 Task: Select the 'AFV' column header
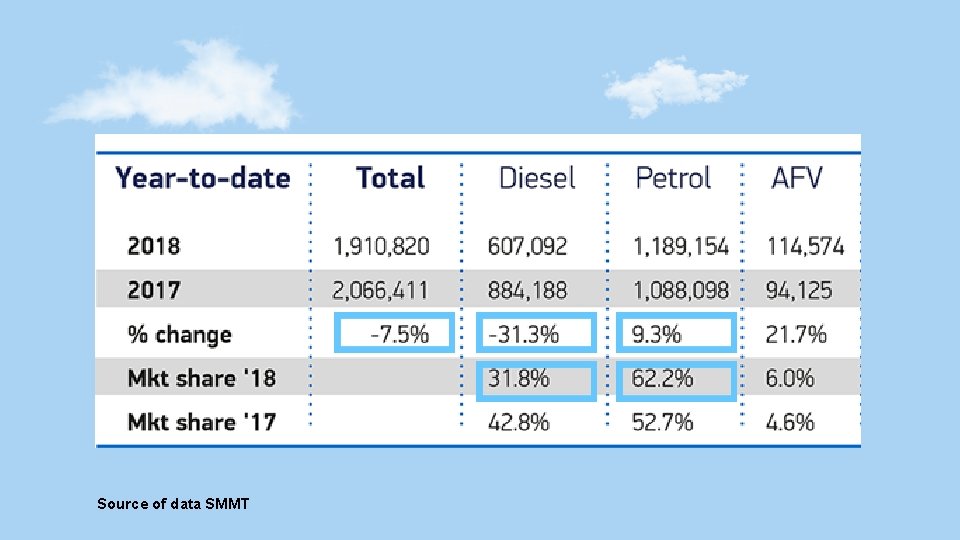tap(797, 178)
